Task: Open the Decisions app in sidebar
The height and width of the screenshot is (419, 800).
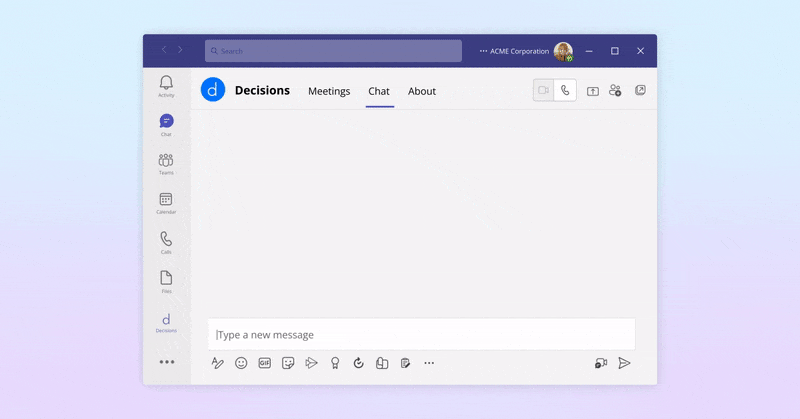Action: pyautogui.click(x=166, y=323)
